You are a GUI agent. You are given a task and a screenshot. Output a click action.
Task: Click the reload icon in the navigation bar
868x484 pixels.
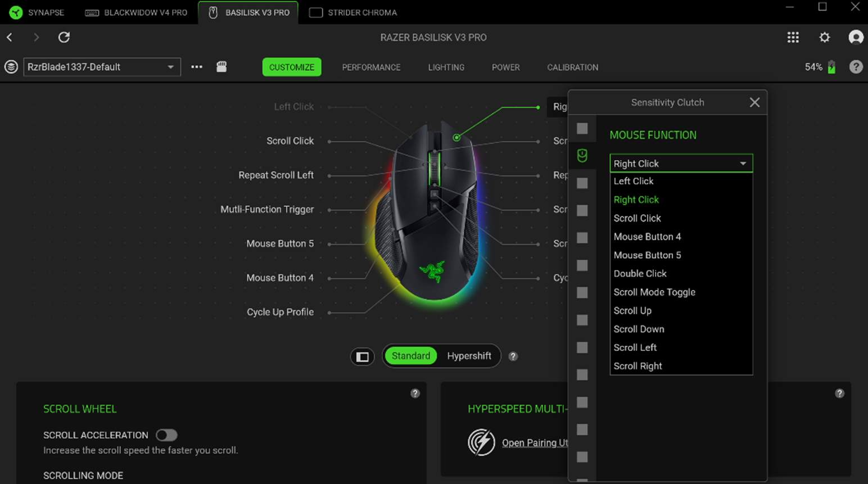click(64, 37)
